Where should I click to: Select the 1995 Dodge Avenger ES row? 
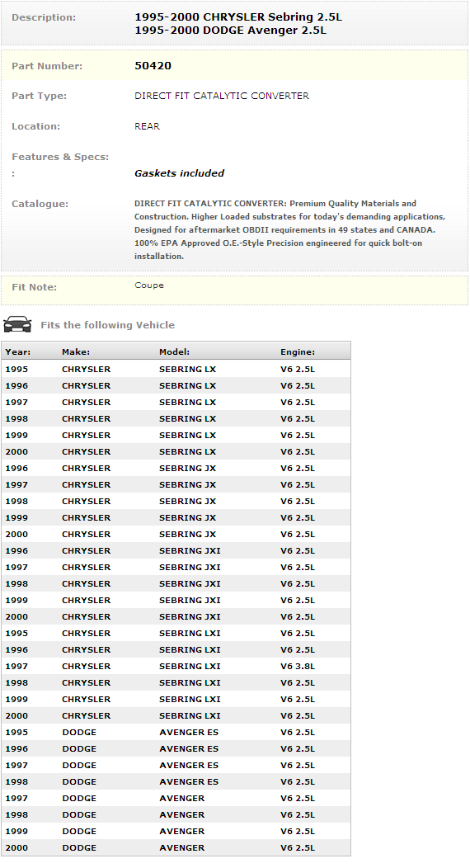176,733
